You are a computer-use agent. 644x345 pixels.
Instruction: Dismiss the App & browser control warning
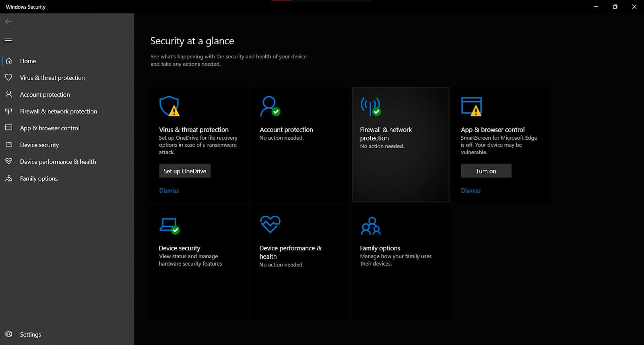tap(471, 190)
